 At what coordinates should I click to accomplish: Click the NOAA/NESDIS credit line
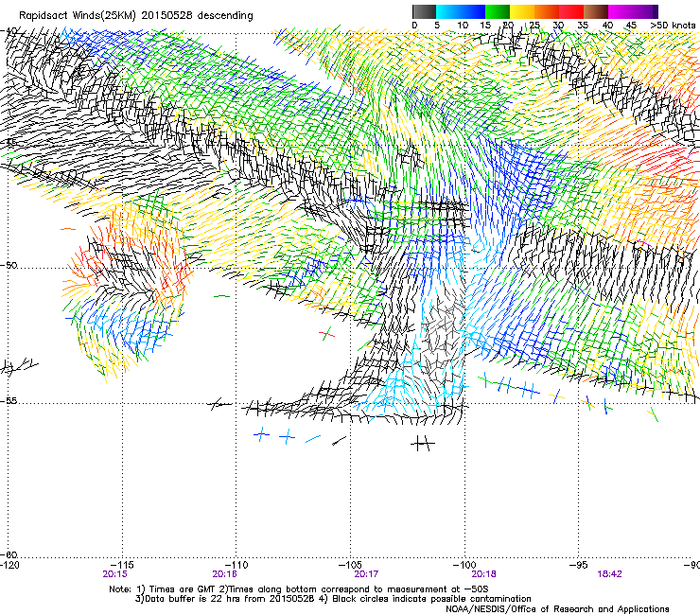(557, 609)
